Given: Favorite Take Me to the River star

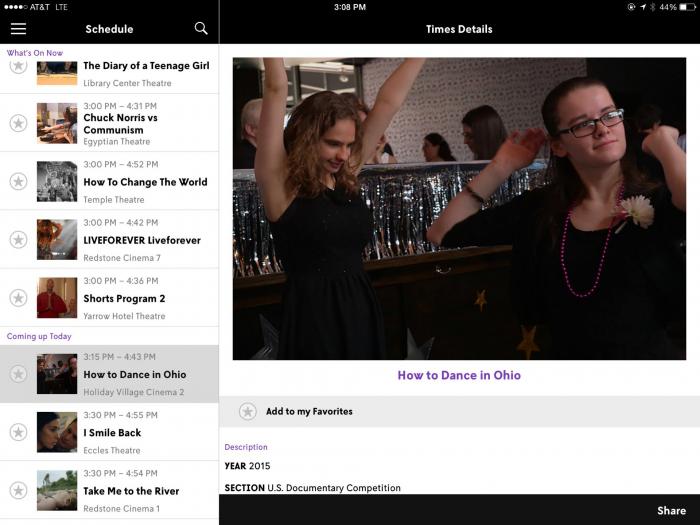Looking at the screenshot, I should [18, 490].
